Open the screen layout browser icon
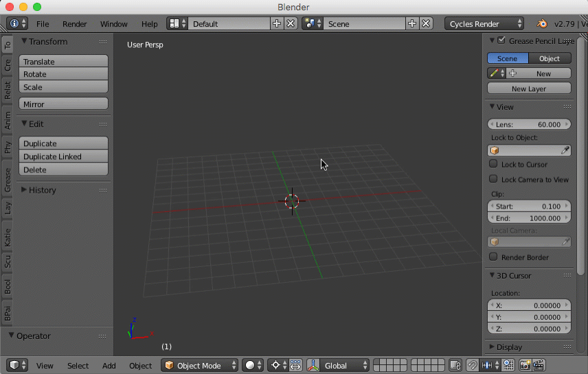Screen dimensions: 588x374 click(177, 23)
